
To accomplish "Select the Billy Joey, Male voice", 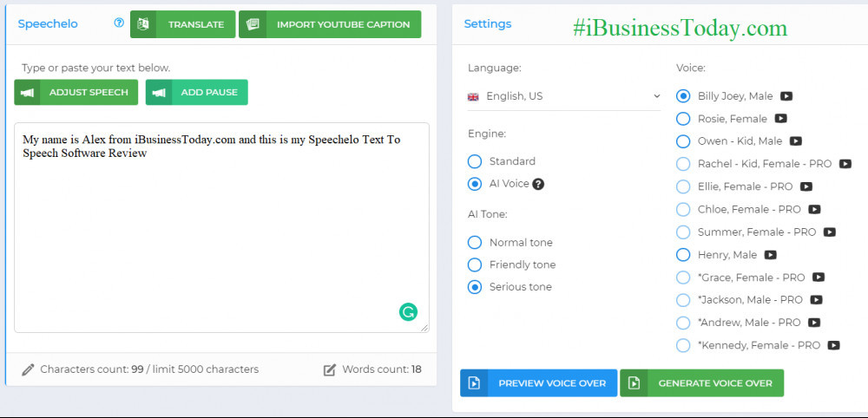I will (x=683, y=96).
